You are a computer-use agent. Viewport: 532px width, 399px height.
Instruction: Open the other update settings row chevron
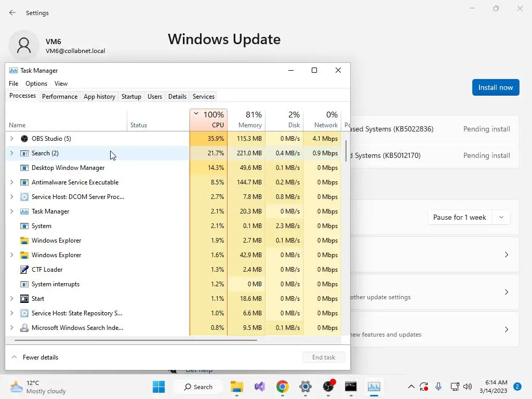click(x=507, y=292)
